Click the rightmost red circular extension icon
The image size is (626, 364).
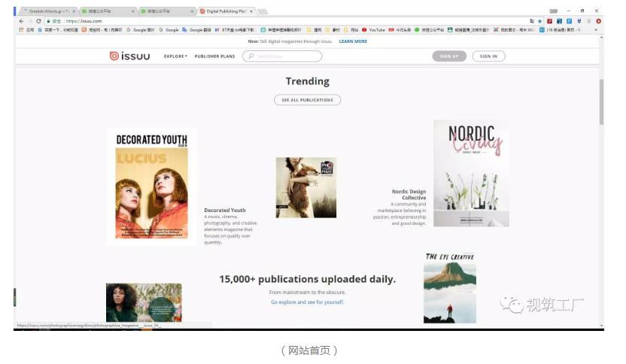(598, 21)
